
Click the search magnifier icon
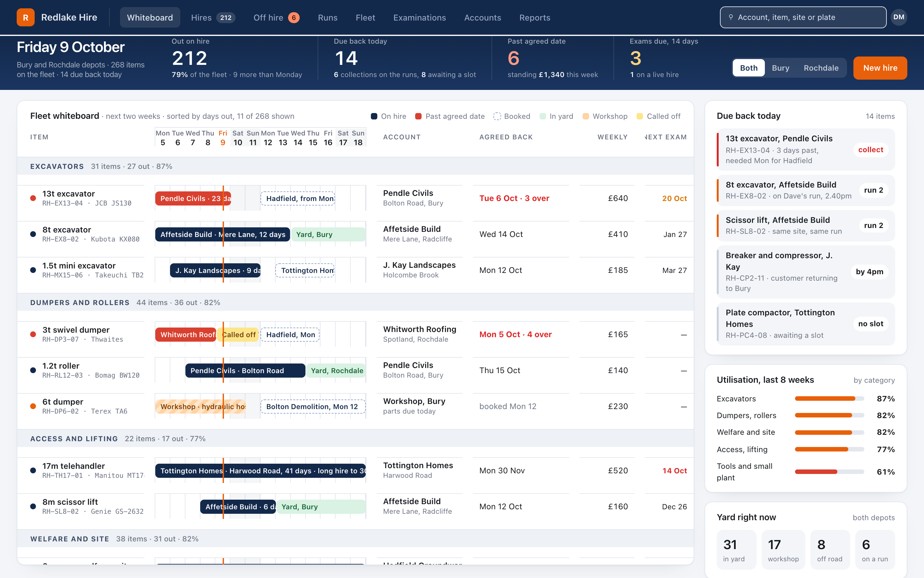pyautogui.click(x=731, y=17)
